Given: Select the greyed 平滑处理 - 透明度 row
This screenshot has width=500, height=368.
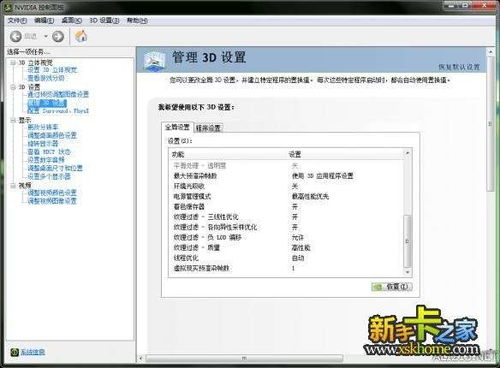Looking at the screenshot, I should [287, 166].
